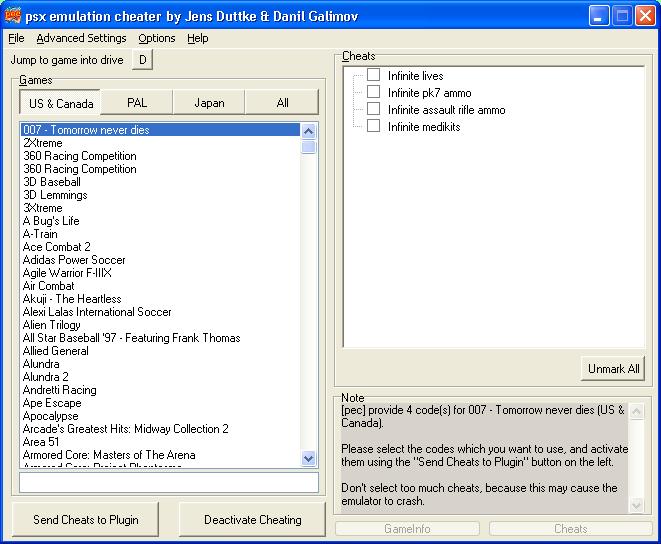Click the Unmark All button
This screenshot has width=661, height=544.
[x=613, y=369]
